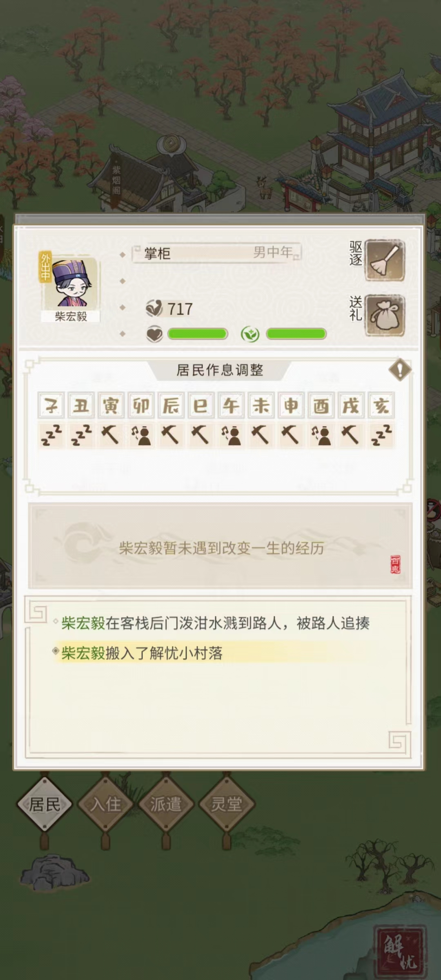The width and height of the screenshot is (441, 980).
Task: Click the 百鬼 red stamp icon
Action: [395, 564]
